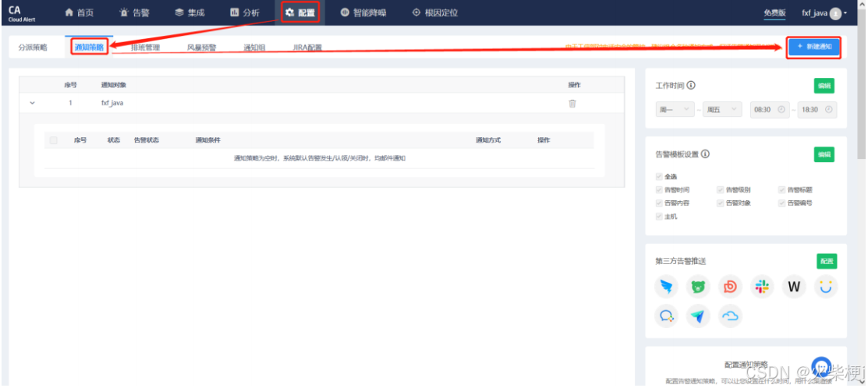The image size is (868, 388).
Task: Open the 集成 integration menu
Action: tap(190, 12)
